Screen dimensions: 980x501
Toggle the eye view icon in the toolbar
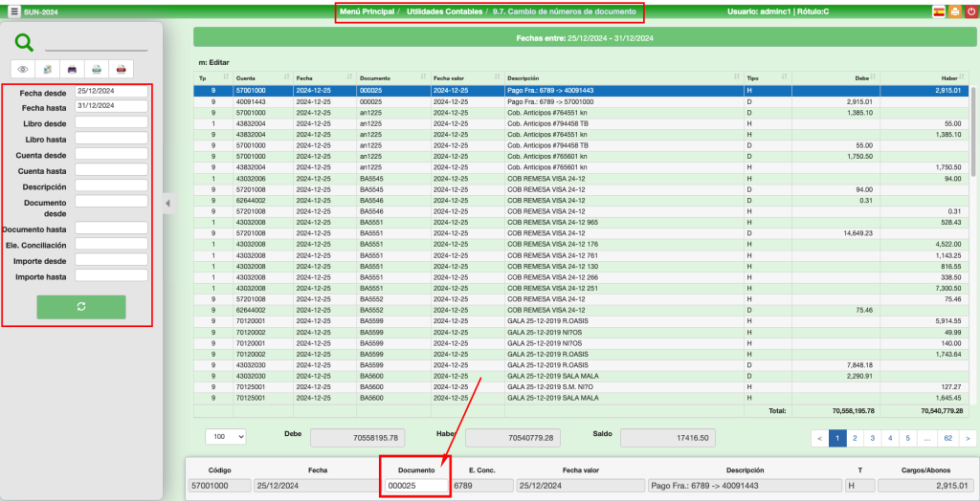coord(23,69)
